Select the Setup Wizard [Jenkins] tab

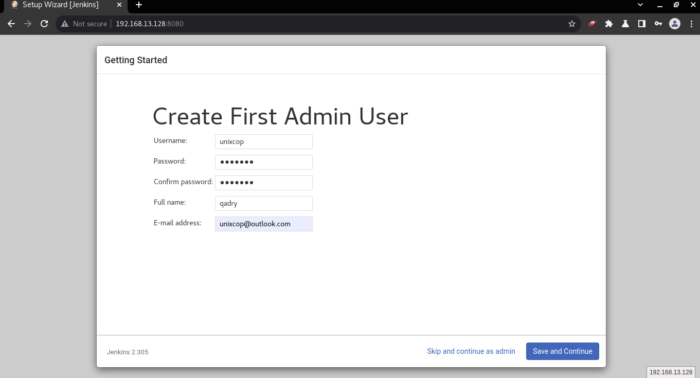60,5
